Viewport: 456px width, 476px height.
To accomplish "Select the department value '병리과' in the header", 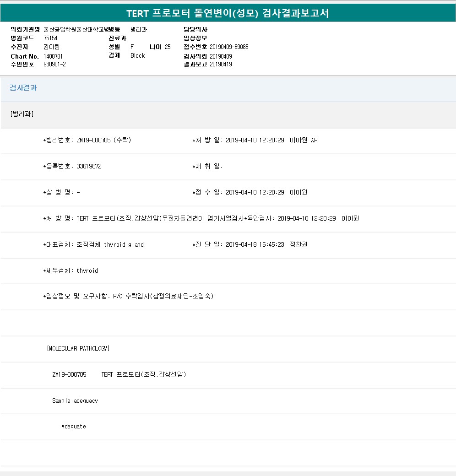I will (x=139, y=29).
